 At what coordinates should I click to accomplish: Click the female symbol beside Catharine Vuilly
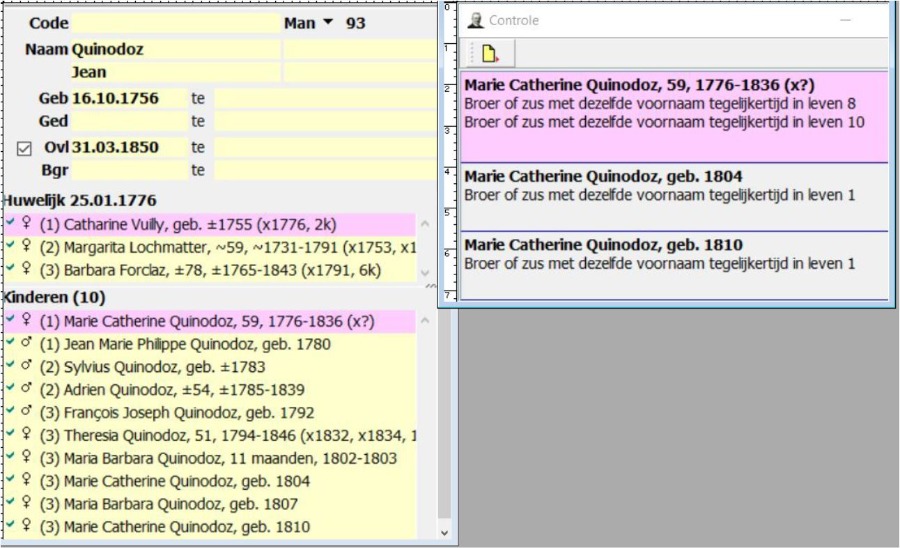click(26, 224)
